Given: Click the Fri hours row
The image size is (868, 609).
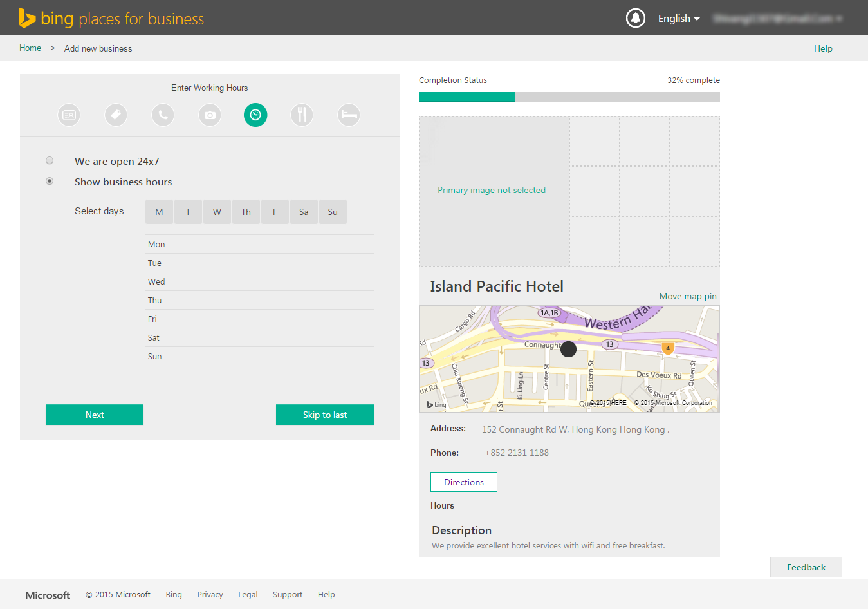Looking at the screenshot, I should 259,319.
